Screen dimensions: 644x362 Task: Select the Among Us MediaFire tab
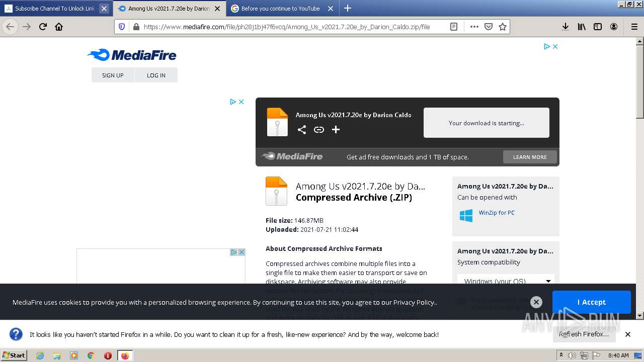point(169,9)
